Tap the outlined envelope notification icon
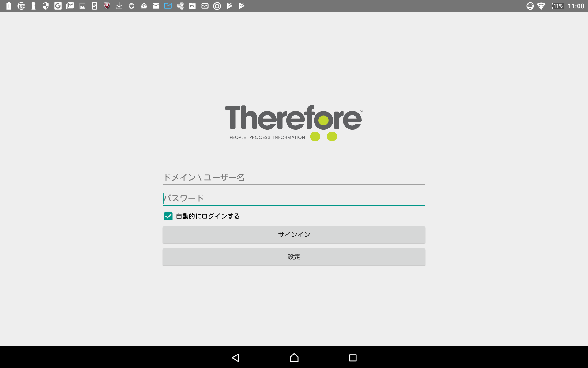Image resolution: width=588 pixels, height=368 pixels. [205, 6]
